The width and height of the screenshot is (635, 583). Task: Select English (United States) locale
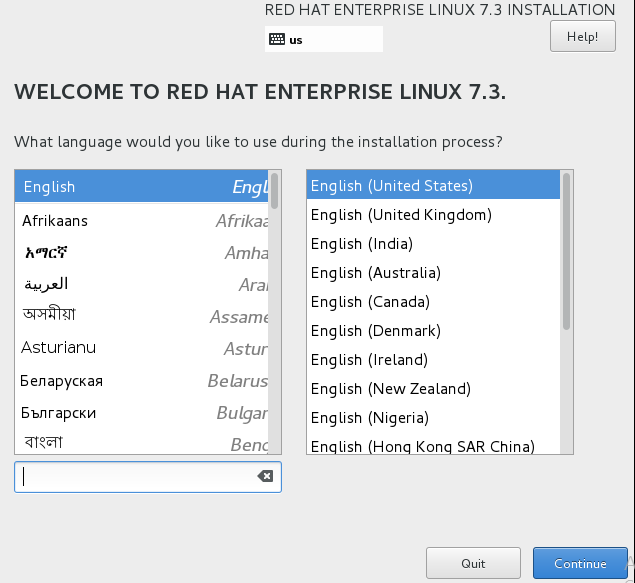click(x=433, y=185)
